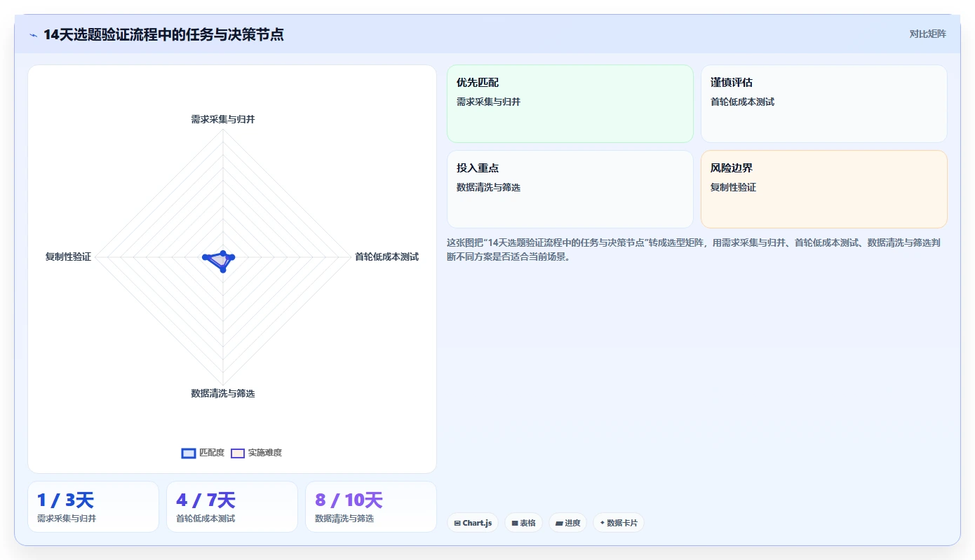The height and width of the screenshot is (560, 975).
Task: Click the 对比矩阵 label in header
Action: (927, 34)
